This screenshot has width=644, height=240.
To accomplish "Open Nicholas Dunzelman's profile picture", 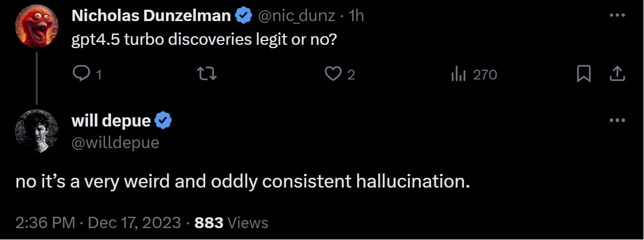I will [x=37, y=30].
